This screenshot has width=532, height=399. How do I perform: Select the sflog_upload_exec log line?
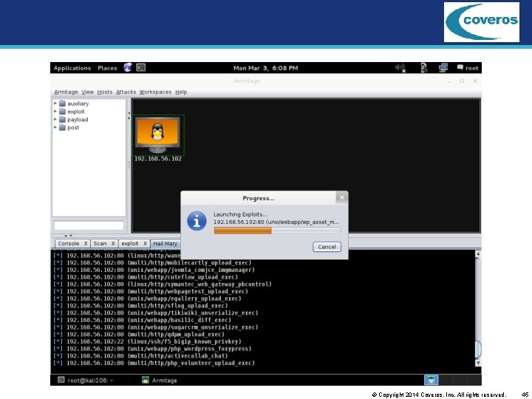coord(140,306)
